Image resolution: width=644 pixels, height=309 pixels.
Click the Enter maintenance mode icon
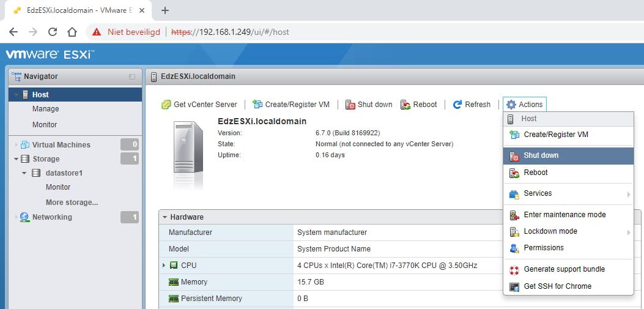(x=514, y=215)
